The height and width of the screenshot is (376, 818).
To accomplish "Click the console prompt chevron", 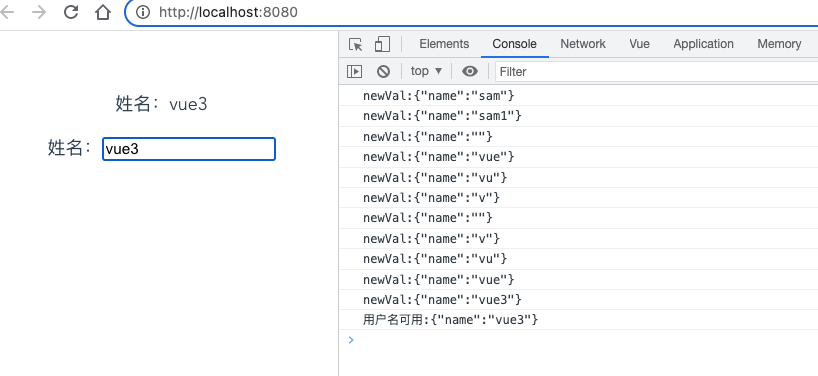I will pyautogui.click(x=351, y=340).
